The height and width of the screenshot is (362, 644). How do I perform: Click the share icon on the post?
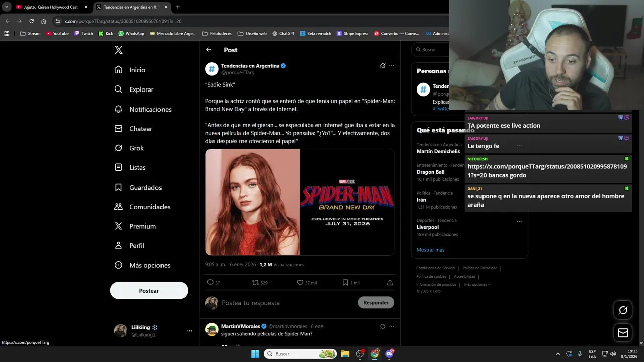click(390, 283)
